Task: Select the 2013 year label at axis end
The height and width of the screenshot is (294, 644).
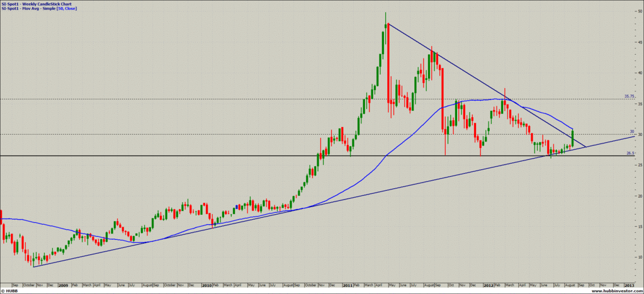Action: coord(630,285)
